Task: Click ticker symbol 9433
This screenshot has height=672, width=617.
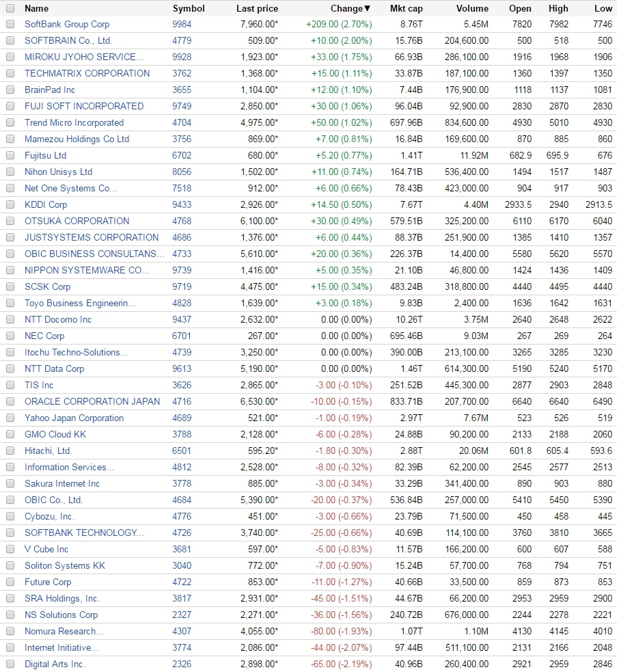Action: (182, 205)
